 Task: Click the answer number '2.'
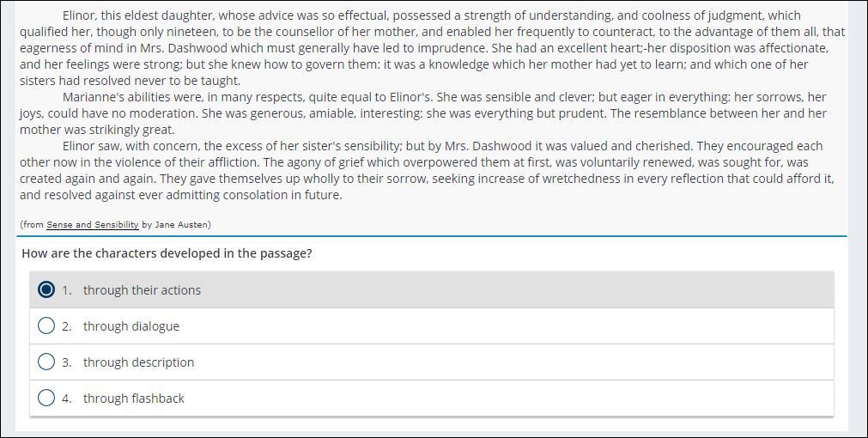(67, 326)
